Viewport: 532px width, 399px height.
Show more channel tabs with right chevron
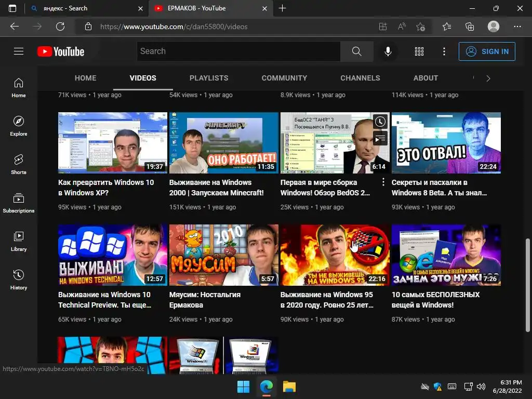pos(488,78)
